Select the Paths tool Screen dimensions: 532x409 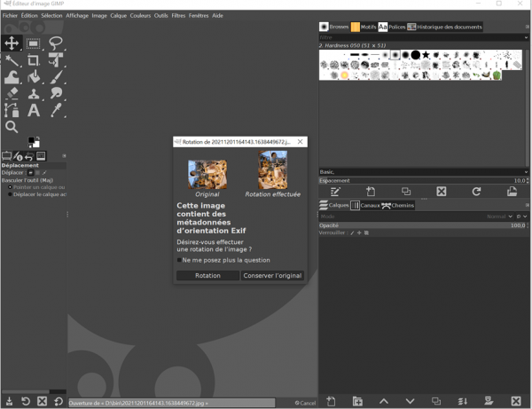tap(12, 110)
